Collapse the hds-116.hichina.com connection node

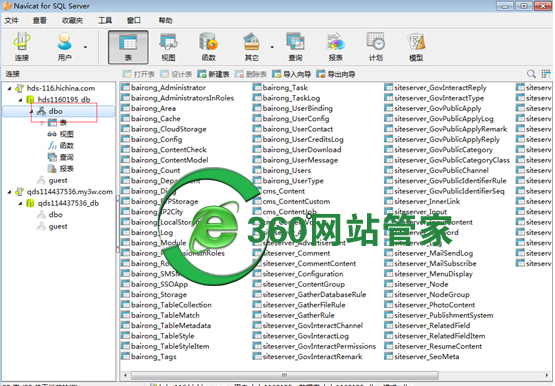click(x=9, y=88)
